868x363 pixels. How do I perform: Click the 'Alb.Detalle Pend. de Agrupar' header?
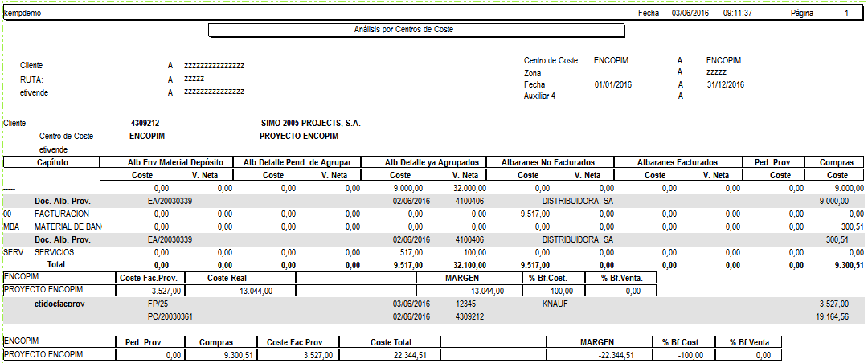coord(297,162)
